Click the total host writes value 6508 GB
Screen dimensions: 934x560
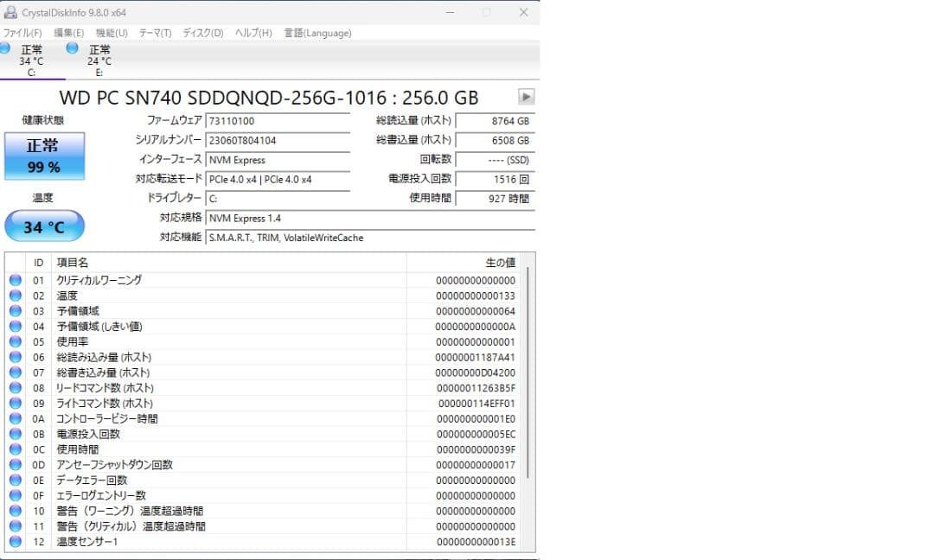pyautogui.click(x=495, y=141)
